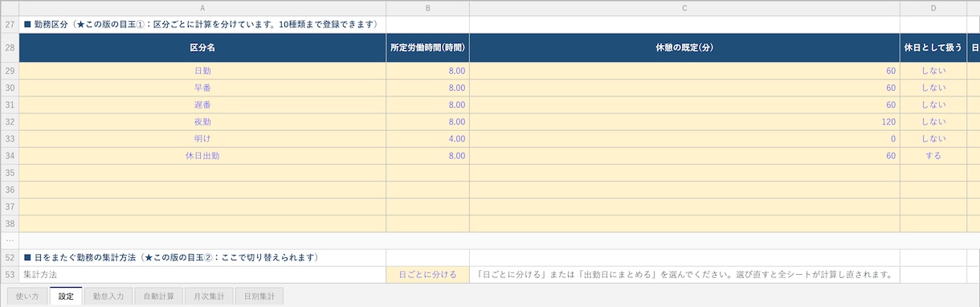The image size is (980, 307).
Task: Select column header C
Action: coord(684,8)
